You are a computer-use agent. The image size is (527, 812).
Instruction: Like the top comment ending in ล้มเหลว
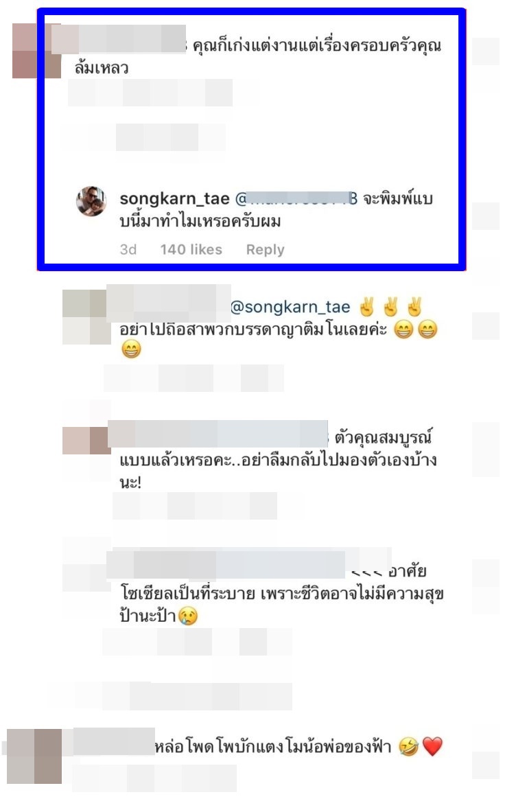pyautogui.click(x=486, y=51)
